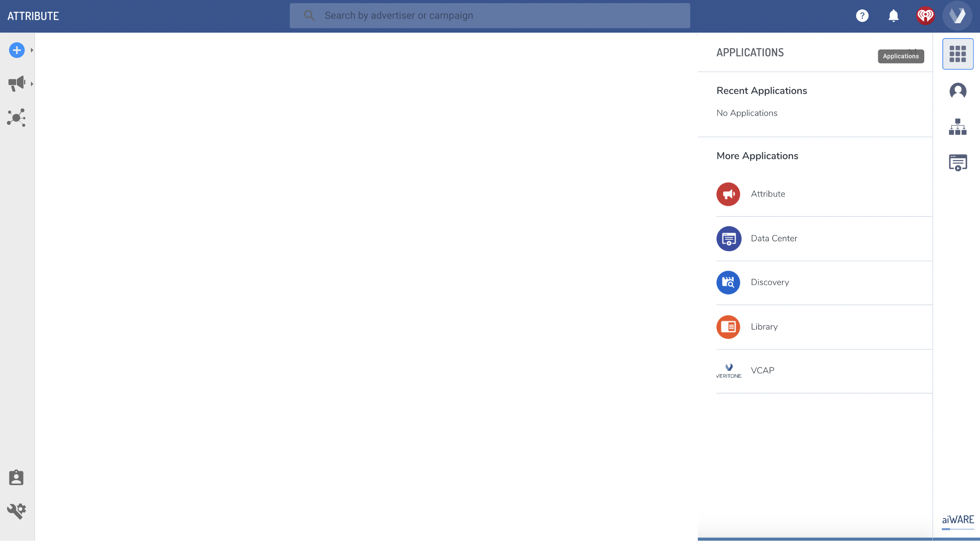Expand the arrow beside the megaphone icon
This screenshot has width=980, height=542.
click(32, 84)
